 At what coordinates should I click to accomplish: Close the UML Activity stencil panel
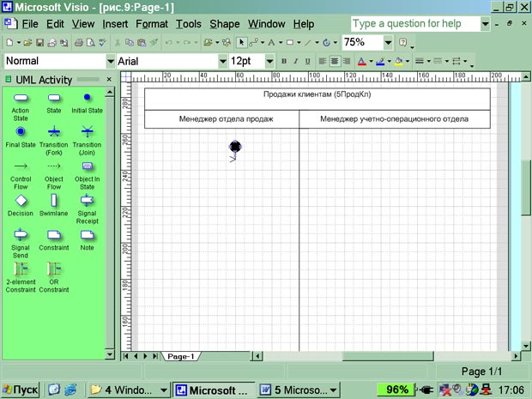[109, 80]
